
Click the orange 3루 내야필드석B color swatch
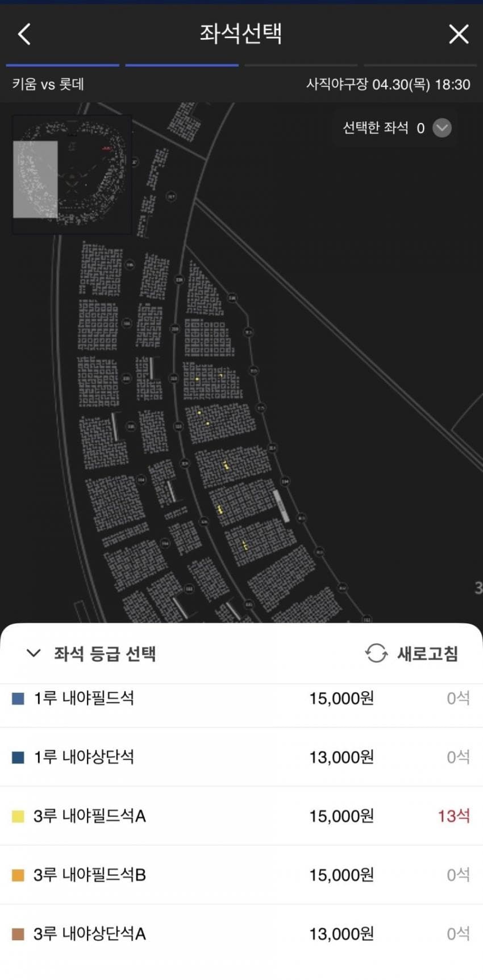(18, 875)
